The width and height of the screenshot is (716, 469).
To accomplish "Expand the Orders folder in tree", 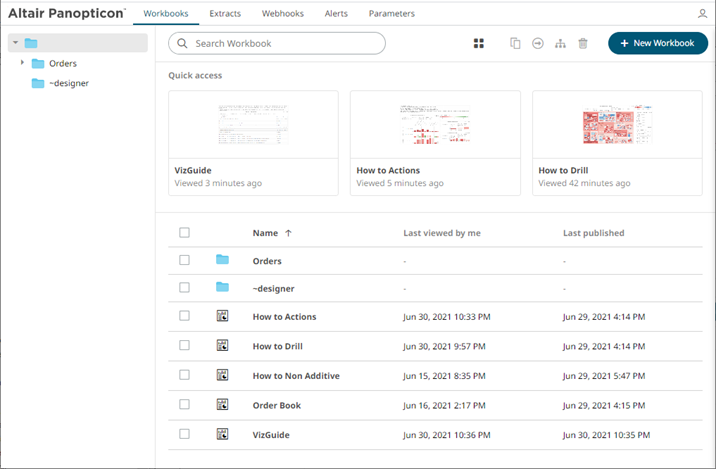I will pyautogui.click(x=23, y=63).
